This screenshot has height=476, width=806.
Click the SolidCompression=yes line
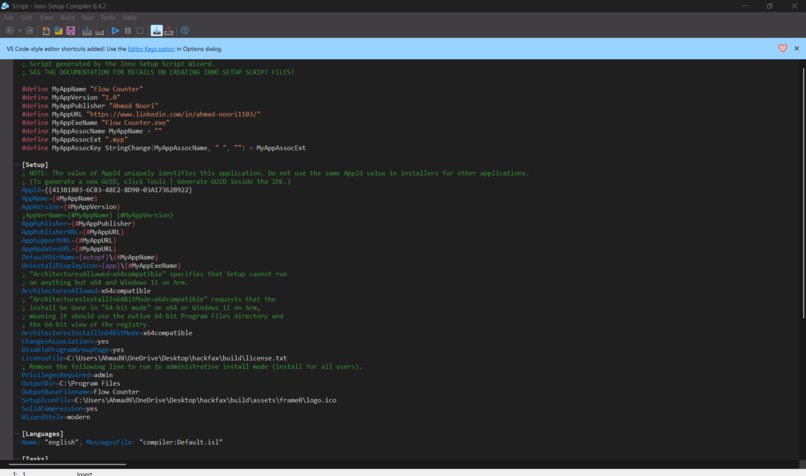pyautogui.click(x=60, y=409)
